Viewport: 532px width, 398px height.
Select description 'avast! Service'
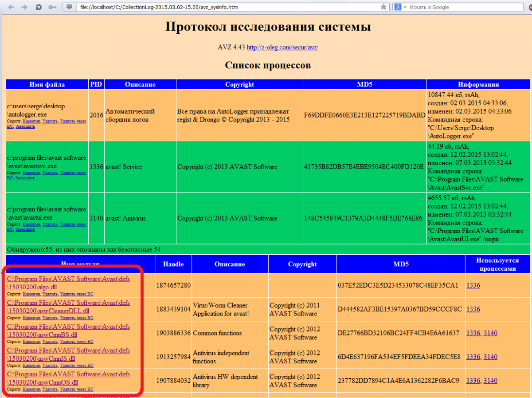tap(124, 167)
